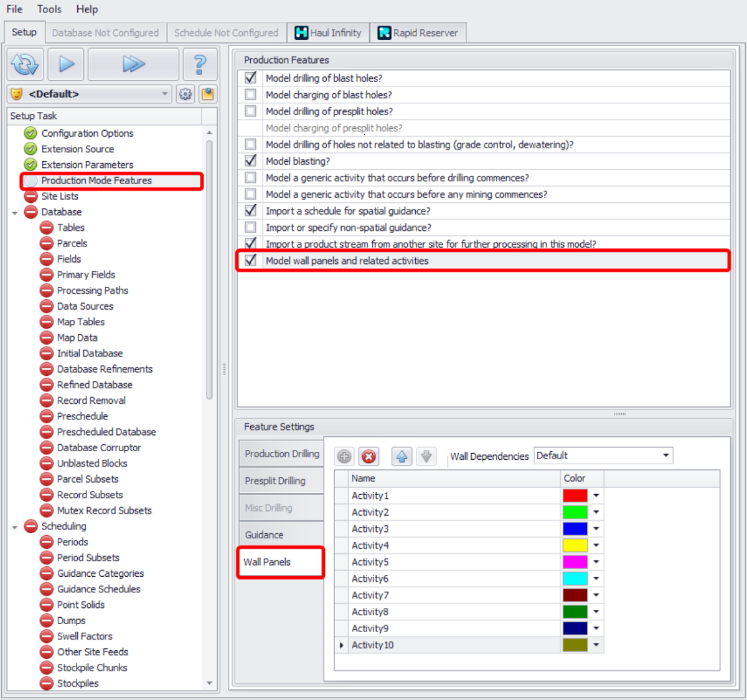Select the Production Drilling settings tab
The height and width of the screenshot is (700, 747).
click(x=281, y=454)
